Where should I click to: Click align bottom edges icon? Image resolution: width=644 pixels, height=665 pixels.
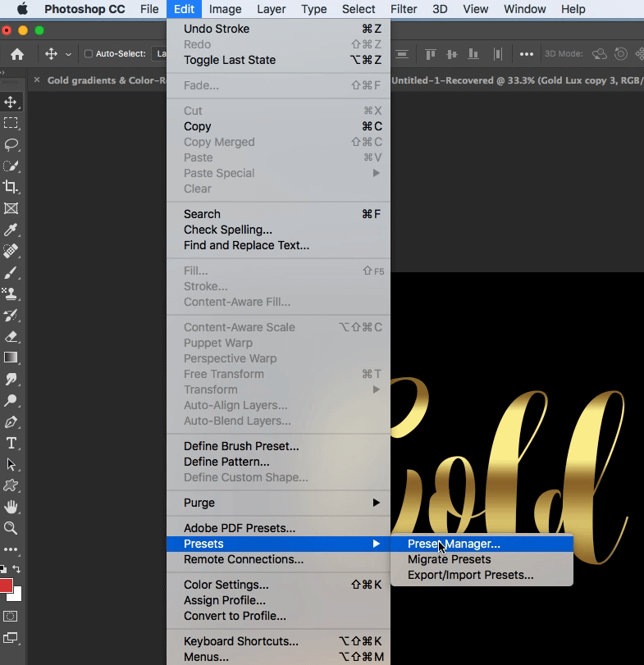click(473, 54)
